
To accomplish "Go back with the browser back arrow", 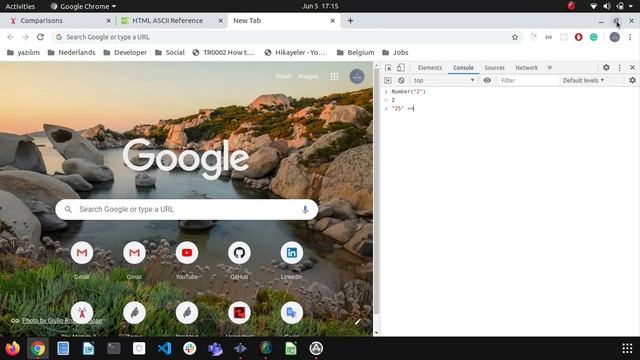I will (x=10, y=37).
